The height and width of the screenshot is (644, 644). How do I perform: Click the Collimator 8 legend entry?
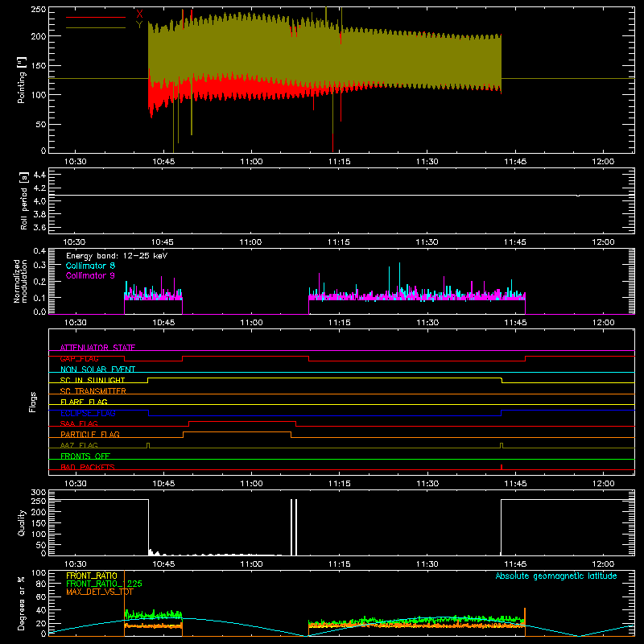(90, 266)
